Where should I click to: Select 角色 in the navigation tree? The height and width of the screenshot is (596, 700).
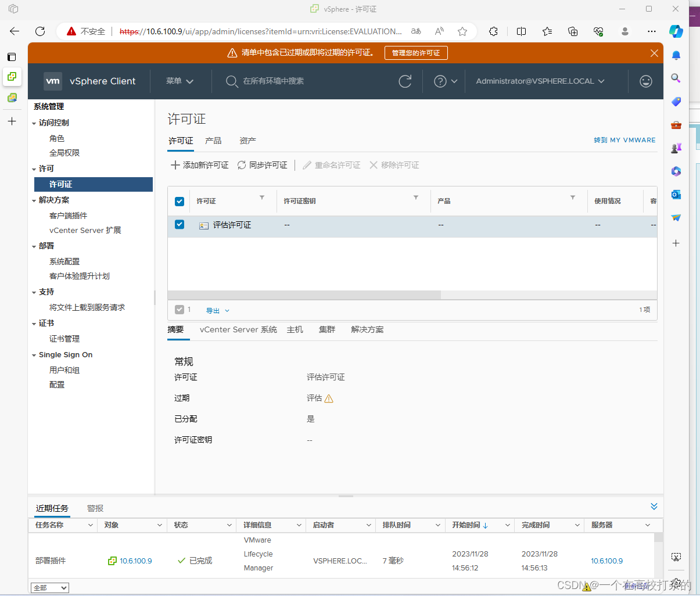point(57,138)
